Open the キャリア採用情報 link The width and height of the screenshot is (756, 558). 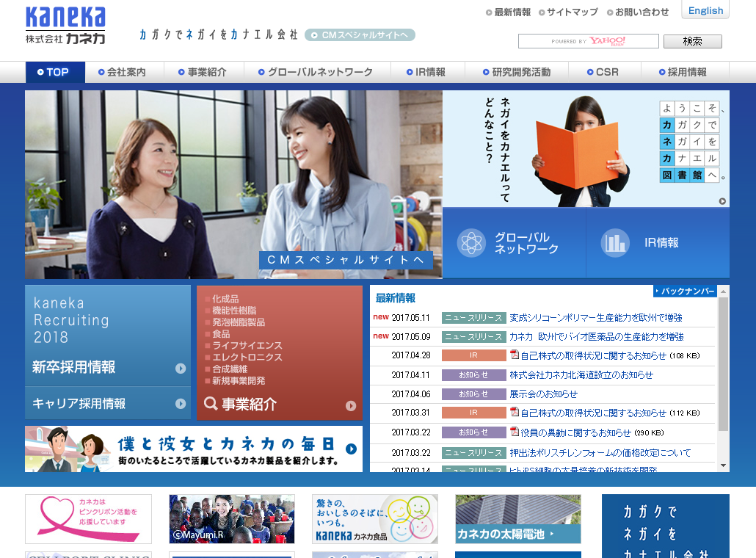click(x=79, y=403)
